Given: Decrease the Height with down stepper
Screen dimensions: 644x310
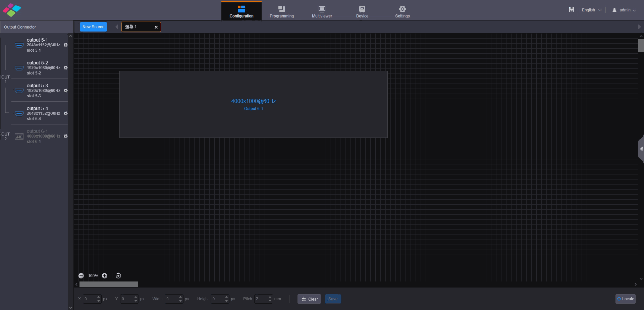Looking at the screenshot, I should tap(226, 301).
